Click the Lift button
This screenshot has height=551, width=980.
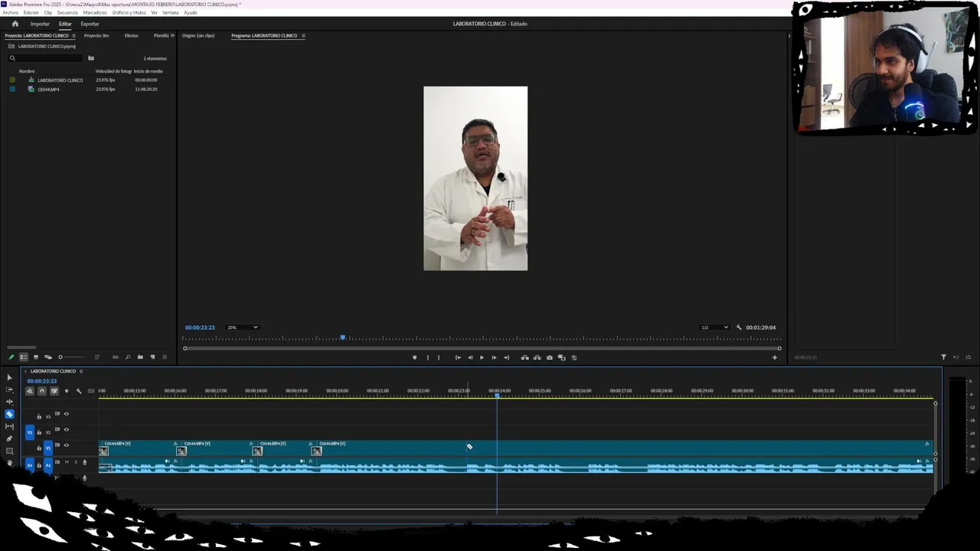524,357
